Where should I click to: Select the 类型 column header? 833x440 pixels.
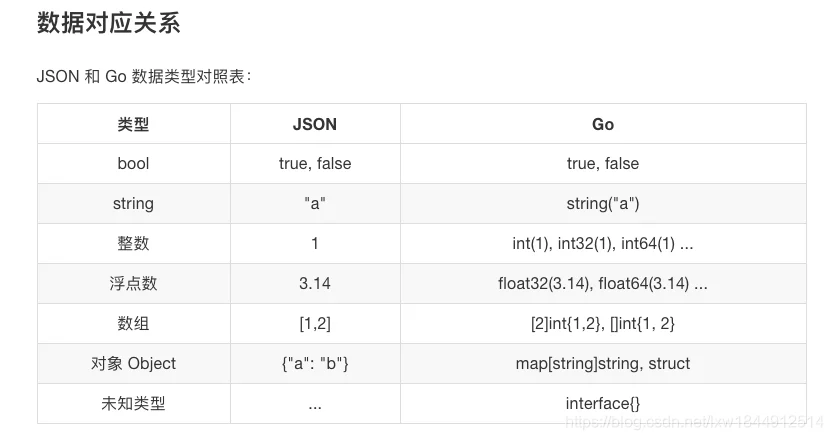coord(133,124)
